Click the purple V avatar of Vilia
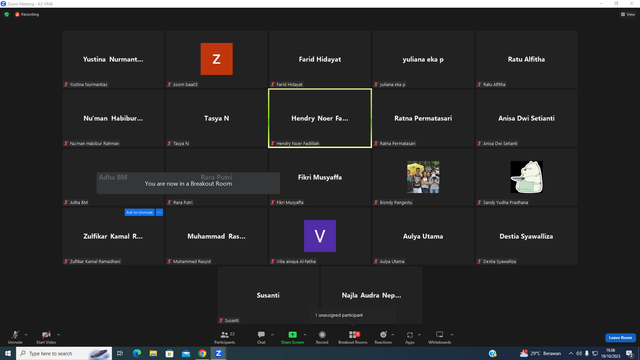 [x=320, y=236]
